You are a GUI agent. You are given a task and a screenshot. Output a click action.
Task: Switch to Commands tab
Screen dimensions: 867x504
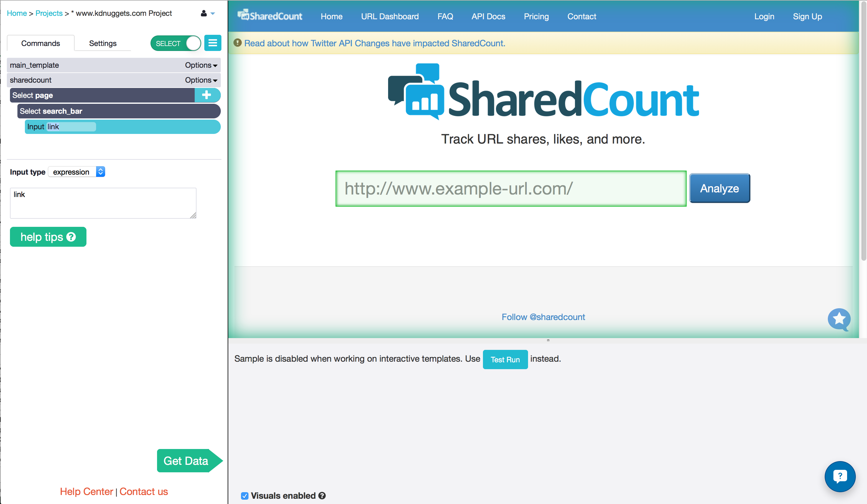[x=40, y=43]
